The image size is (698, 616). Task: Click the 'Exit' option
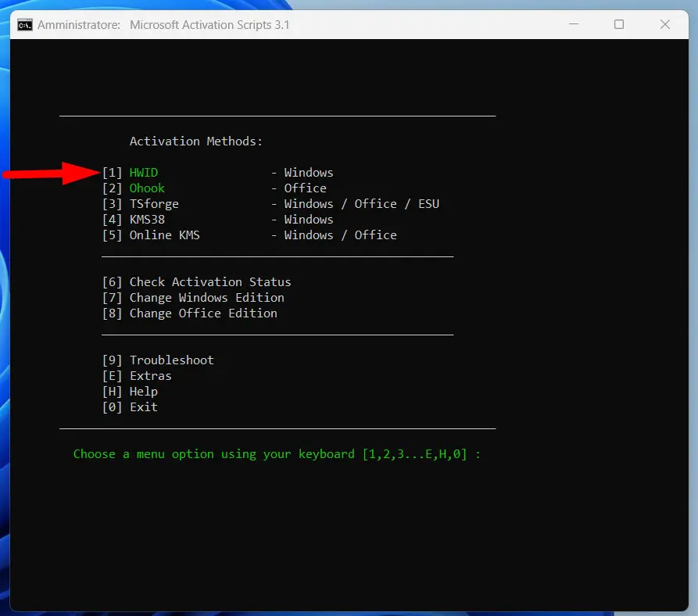[130, 407]
